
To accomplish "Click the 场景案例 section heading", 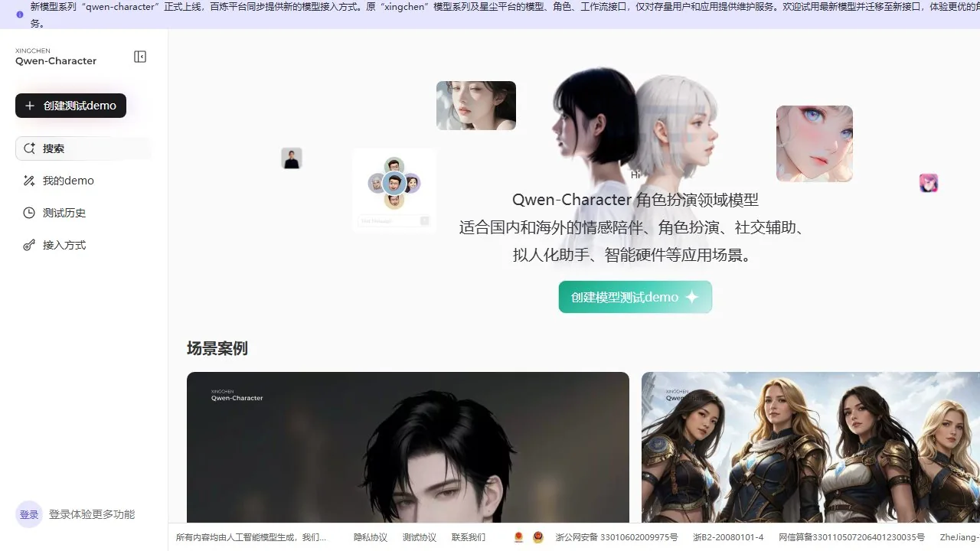I will click(217, 348).
